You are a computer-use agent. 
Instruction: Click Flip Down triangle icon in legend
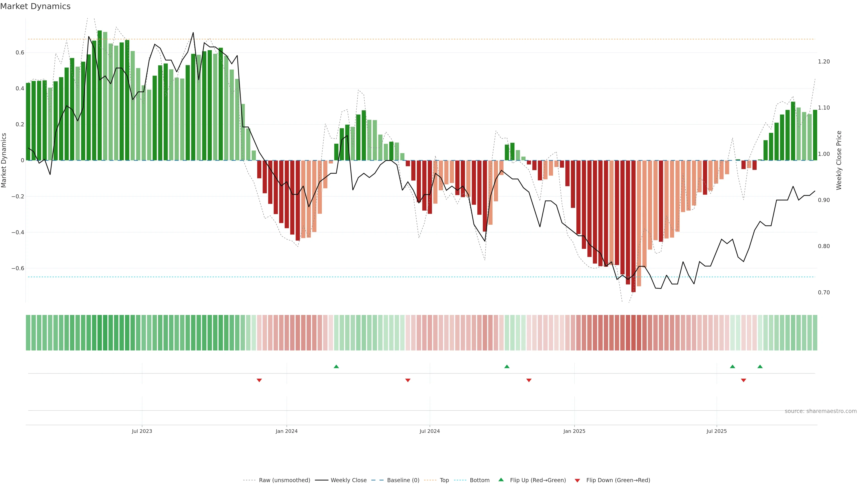(x=577, y=481)
